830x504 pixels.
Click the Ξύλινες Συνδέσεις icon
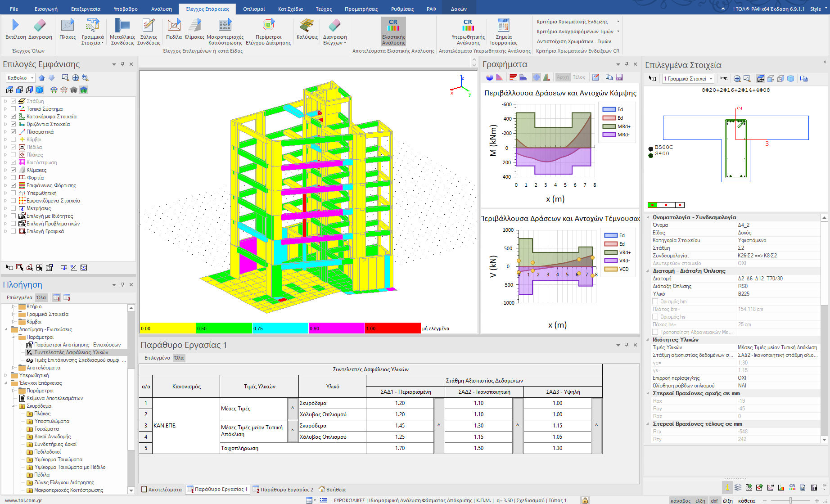[149, 31]
